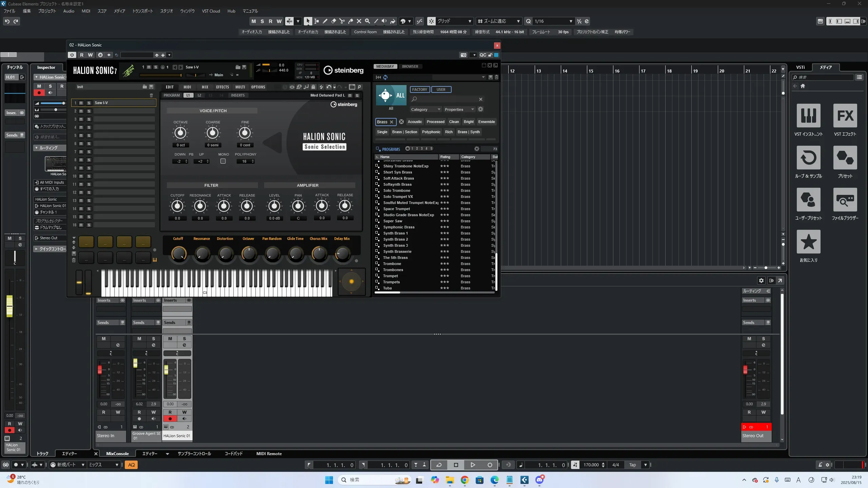Screen dimensions: 868x488
Task: Select the Scissors split tool
Action: click(342, 21)
